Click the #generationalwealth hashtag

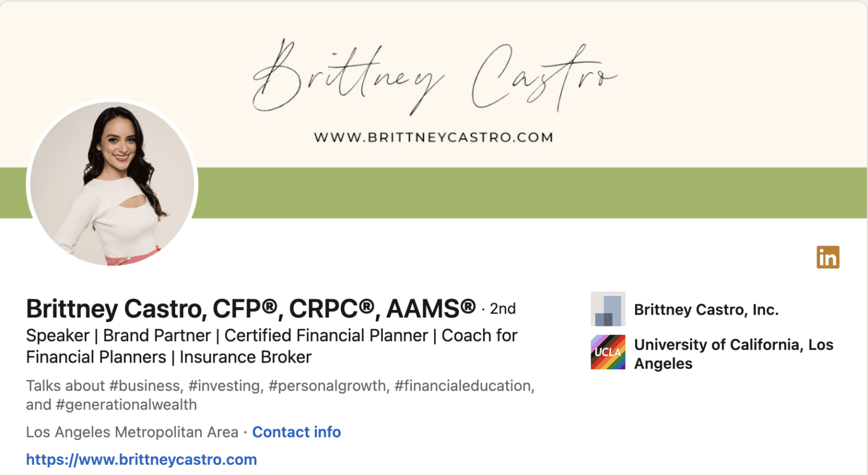point(126,405)
